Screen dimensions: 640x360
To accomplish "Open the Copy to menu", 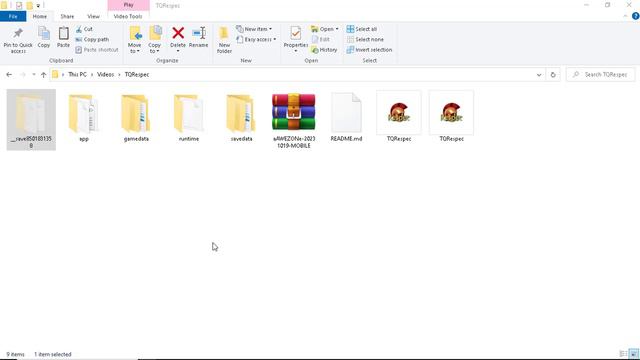I will pos(155,40).
